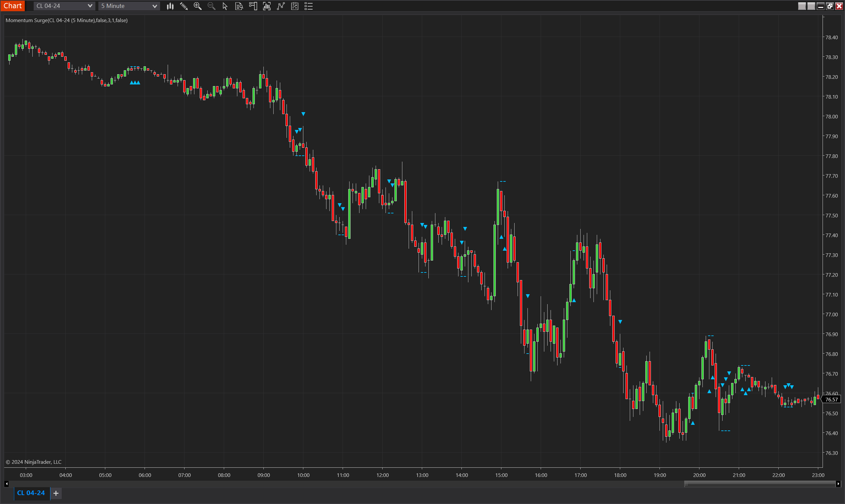Open the 5 Minute interval dropdown

tap(129, 6)
